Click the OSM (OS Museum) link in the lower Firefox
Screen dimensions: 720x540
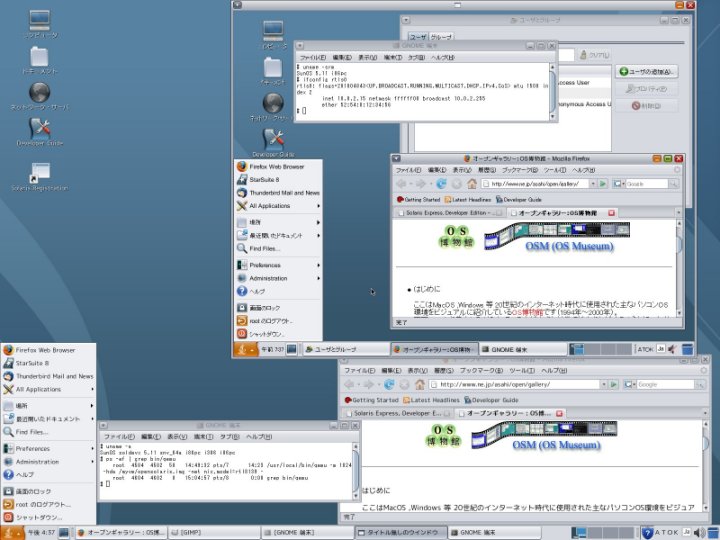[557, 444]
